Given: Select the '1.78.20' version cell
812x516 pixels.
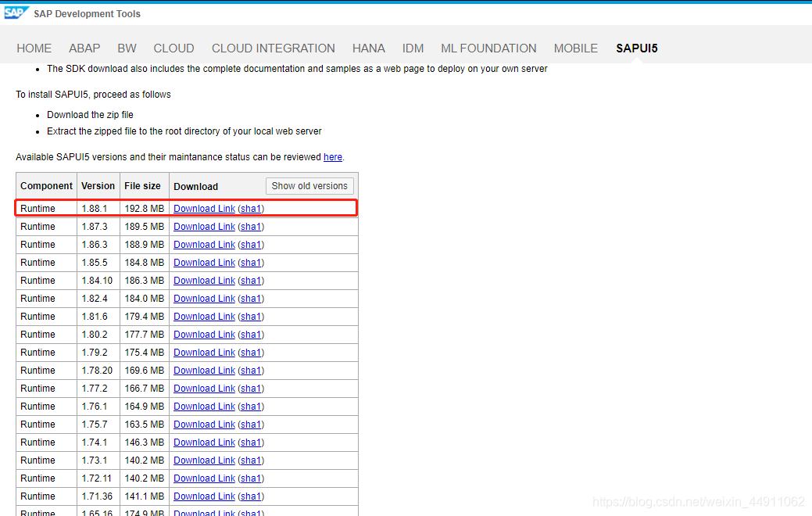Looking at the screenshot, I should [x=97, y=371].
